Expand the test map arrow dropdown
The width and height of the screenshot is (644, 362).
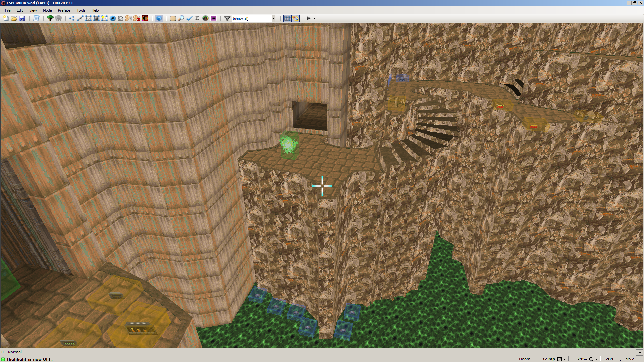point(315,18)
